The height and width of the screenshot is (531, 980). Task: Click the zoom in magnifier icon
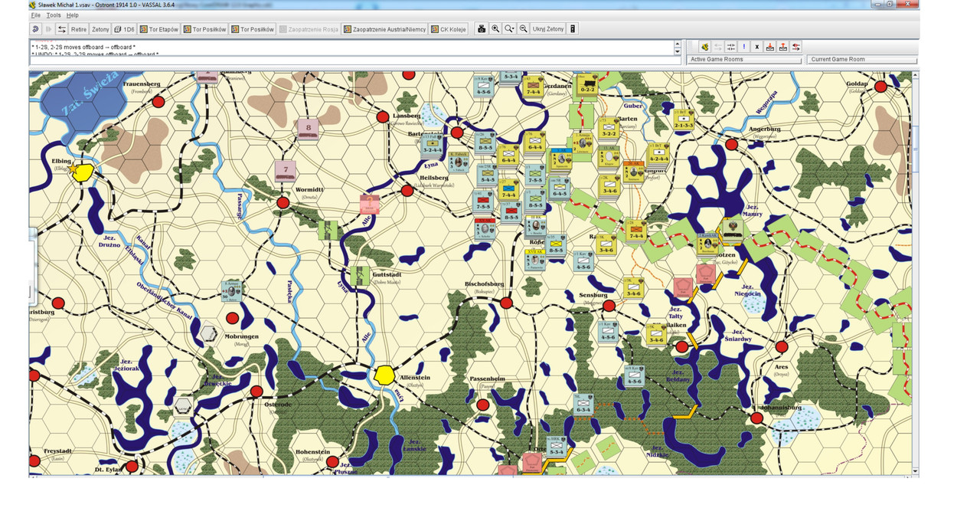[x=495, y=29]
